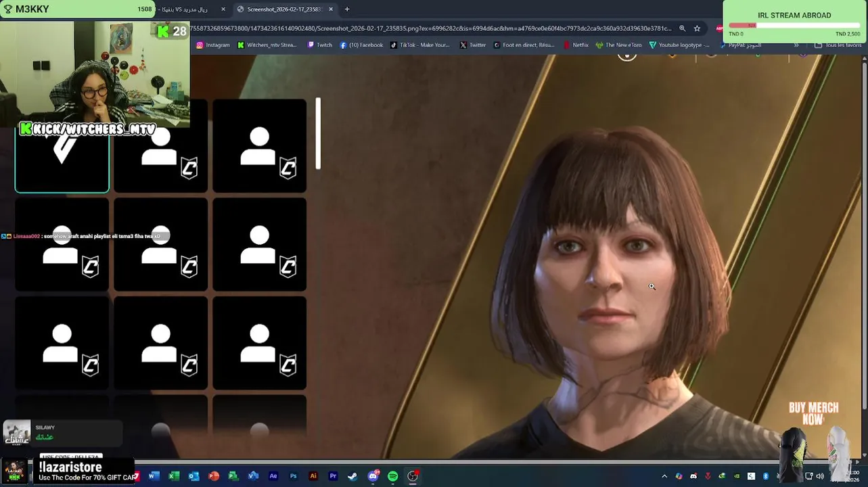
Task: Open Discord from the taskbar
Action: pyautogui.click(x=373, y=476)
